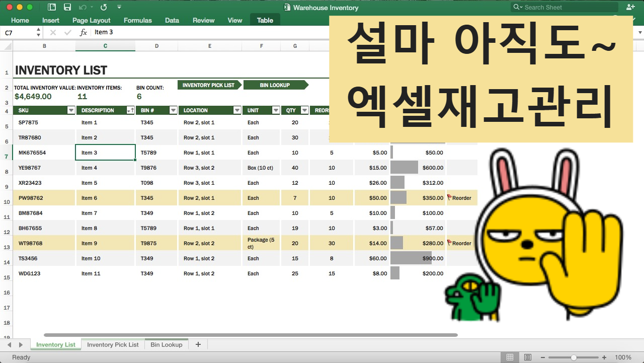Redo the last action
644x363 pixels.
pos(104,7)
